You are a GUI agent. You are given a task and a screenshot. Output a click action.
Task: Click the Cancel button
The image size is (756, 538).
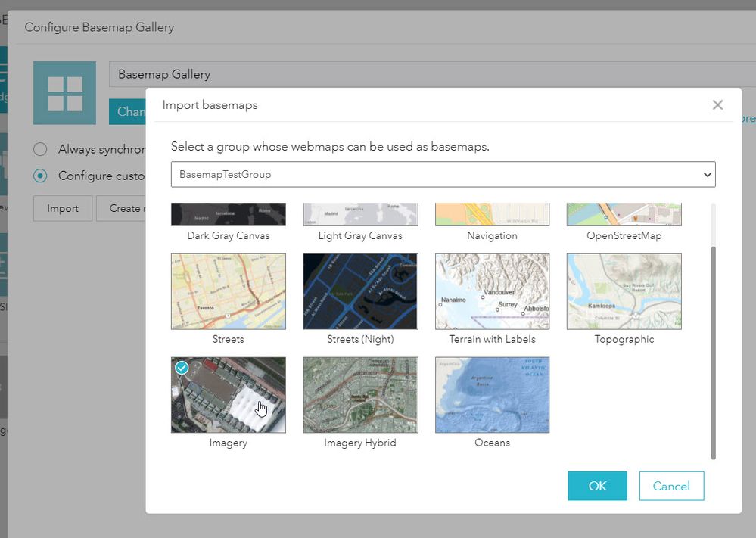click(x=672, y=486)
